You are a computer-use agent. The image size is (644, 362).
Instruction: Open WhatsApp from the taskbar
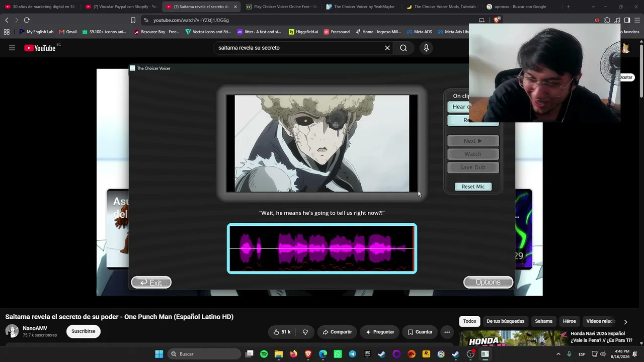coord(338,354)
